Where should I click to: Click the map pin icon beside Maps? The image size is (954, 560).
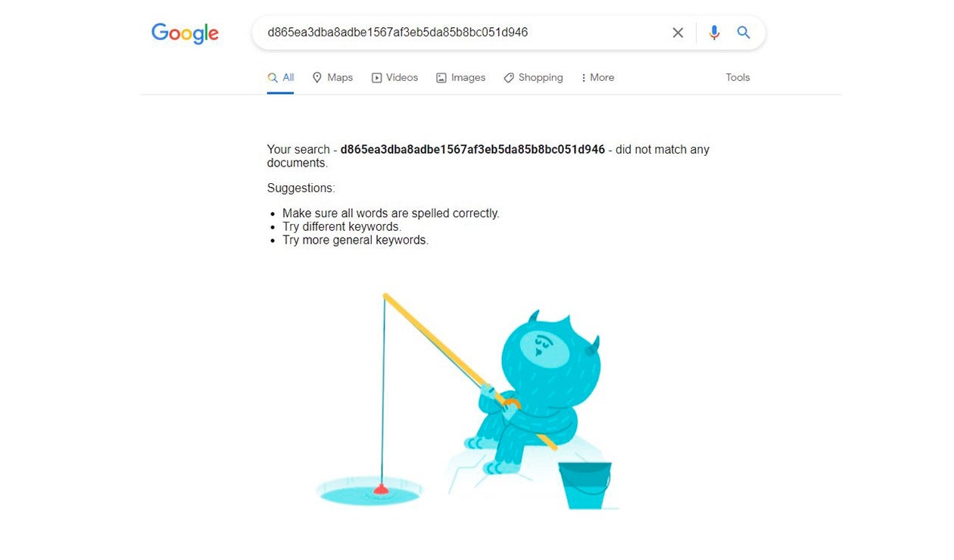click(317, 77)
